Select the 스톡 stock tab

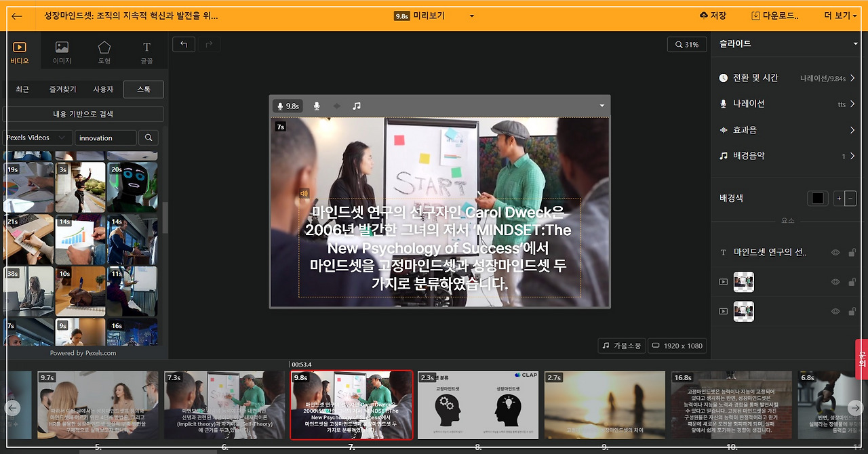tap(143, 89)
